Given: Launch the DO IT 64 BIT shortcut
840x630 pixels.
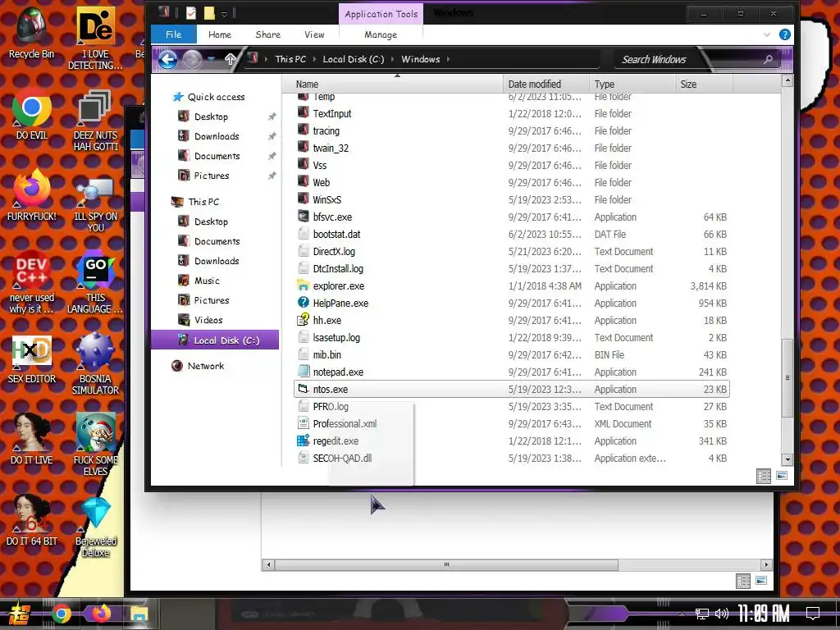Looking at the screenshot, I should 32,519.
